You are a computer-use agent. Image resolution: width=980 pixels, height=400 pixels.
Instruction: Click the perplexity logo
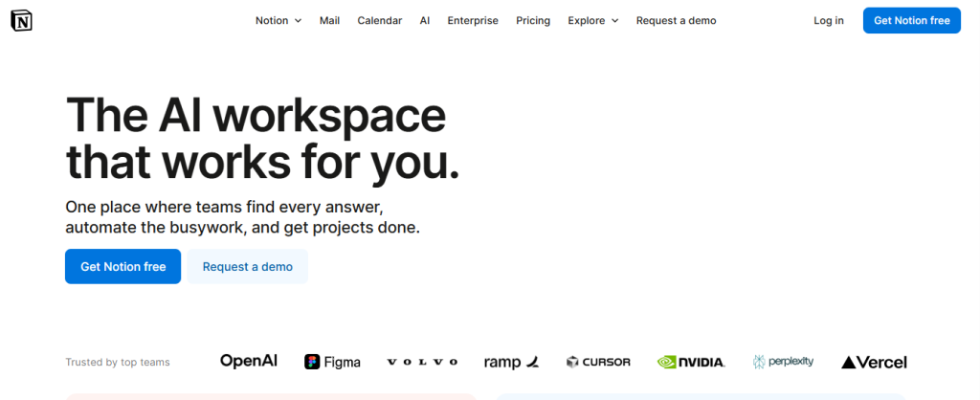click(x=783, y=362)
